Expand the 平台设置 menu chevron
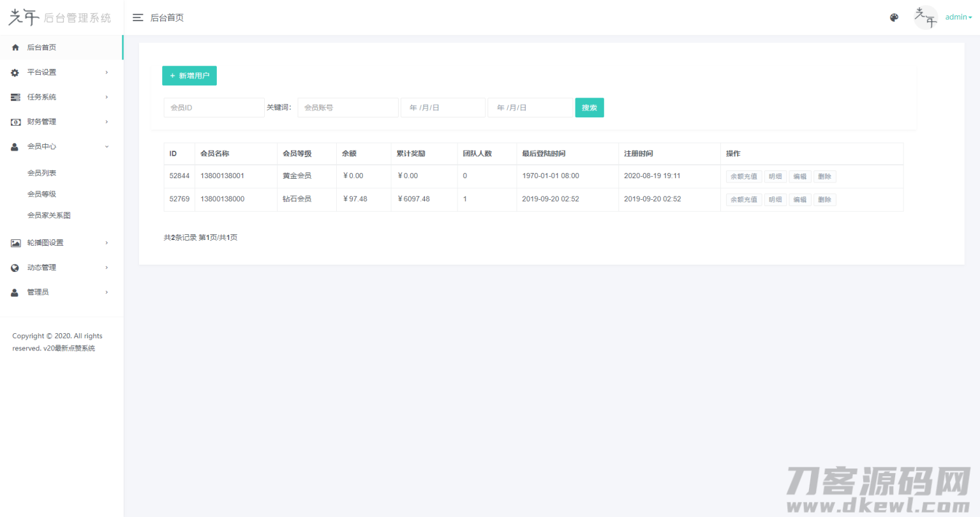 pyautogui.click(x=107, y=73)
